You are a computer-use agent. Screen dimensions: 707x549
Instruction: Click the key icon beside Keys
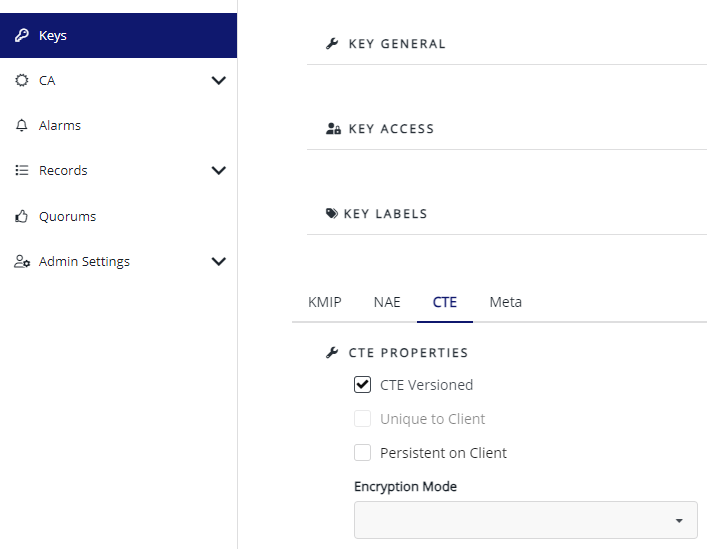pos(22,36)
